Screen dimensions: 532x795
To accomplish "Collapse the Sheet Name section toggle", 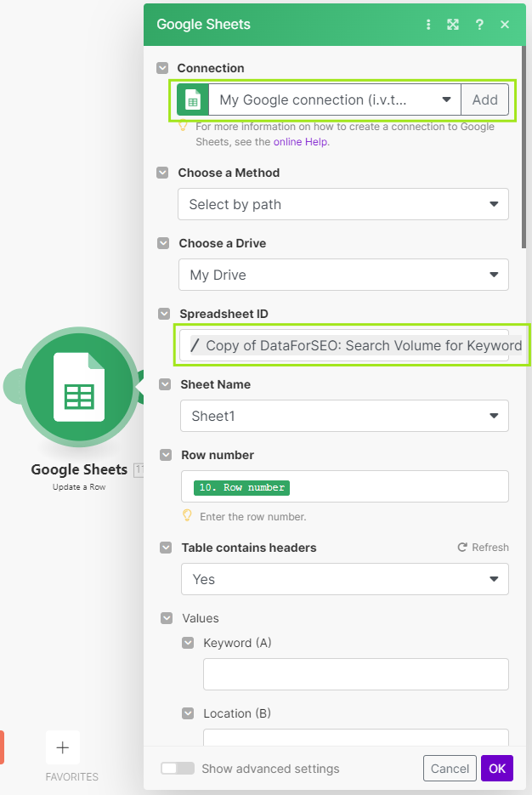I will pyautogui.click(x=165, y=384).
